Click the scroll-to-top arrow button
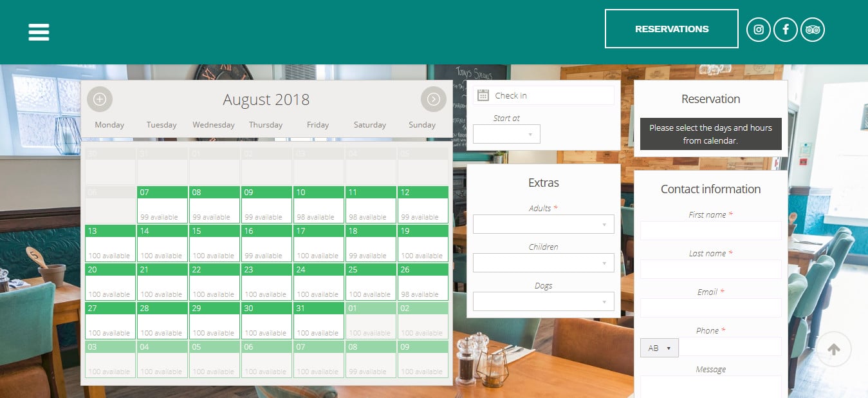 [834, 350]
